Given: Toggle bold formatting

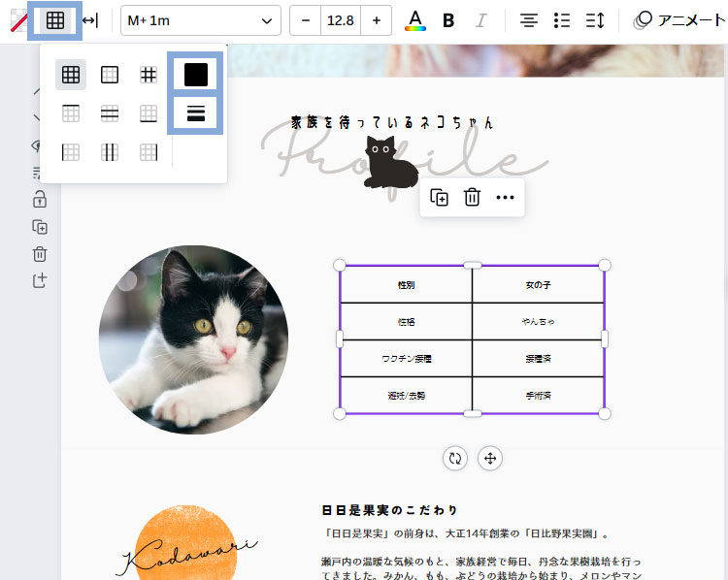Looking at the screenshot, I should [448, 21].
